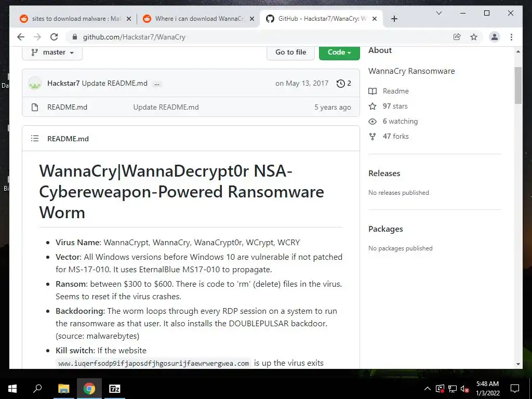Click the commit date 'on May 13, 2017'
This screenshot has height=399, width=532.
tap(302, 83)
